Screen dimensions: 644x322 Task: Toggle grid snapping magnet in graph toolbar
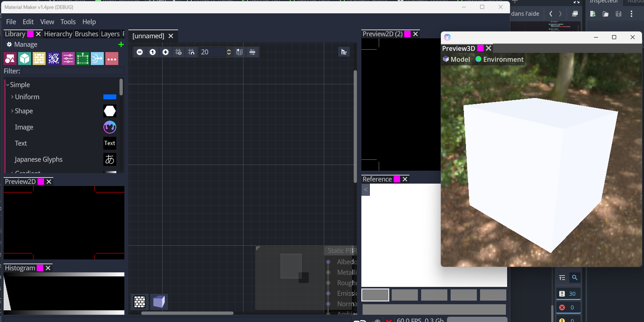click(x=191, y=52)
